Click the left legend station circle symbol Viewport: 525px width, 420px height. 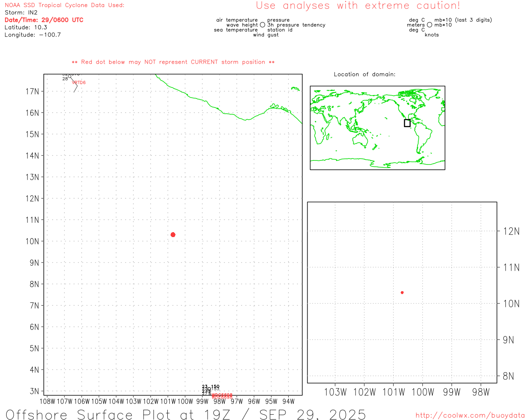point(262,25)
